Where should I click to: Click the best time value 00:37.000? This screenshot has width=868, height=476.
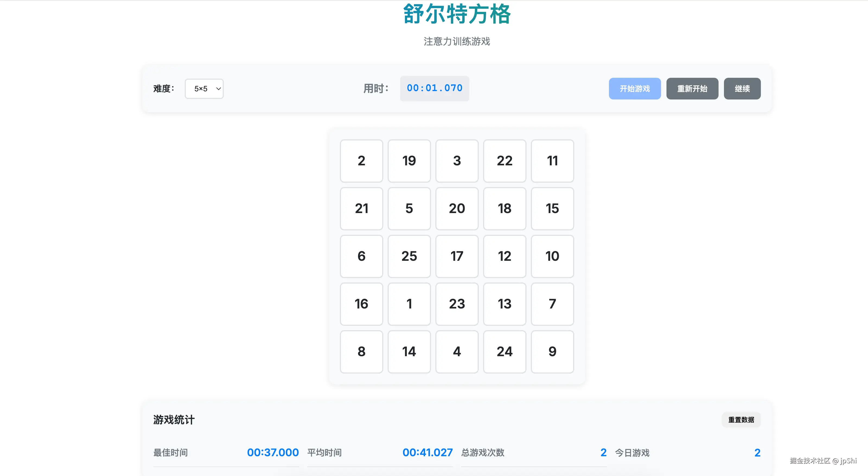[273, 452]
